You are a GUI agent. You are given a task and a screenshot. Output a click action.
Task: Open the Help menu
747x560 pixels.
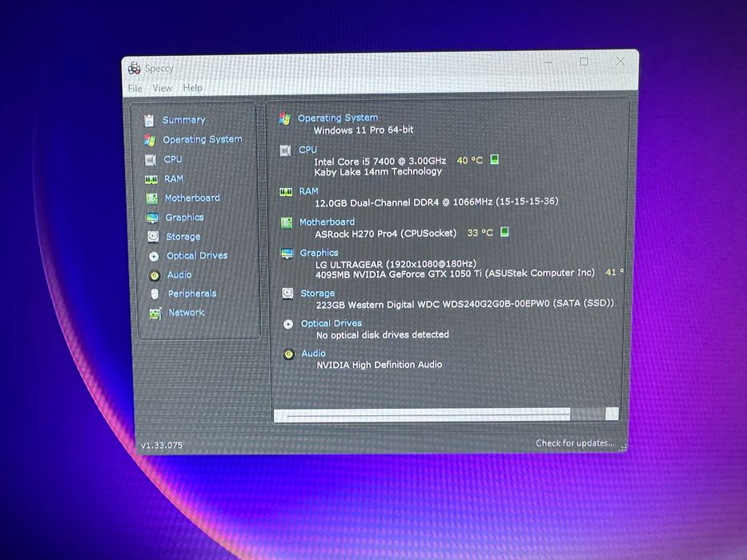tap(192, 88)
